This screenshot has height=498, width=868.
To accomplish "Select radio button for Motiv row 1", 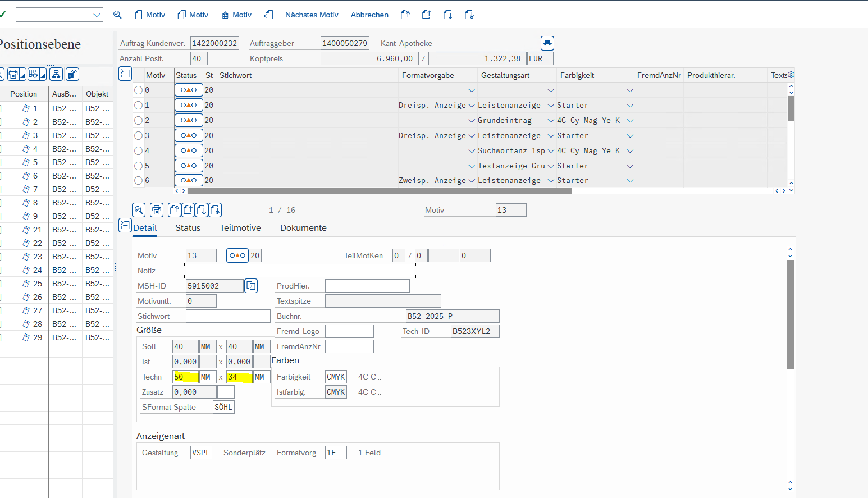I will 138,105.
